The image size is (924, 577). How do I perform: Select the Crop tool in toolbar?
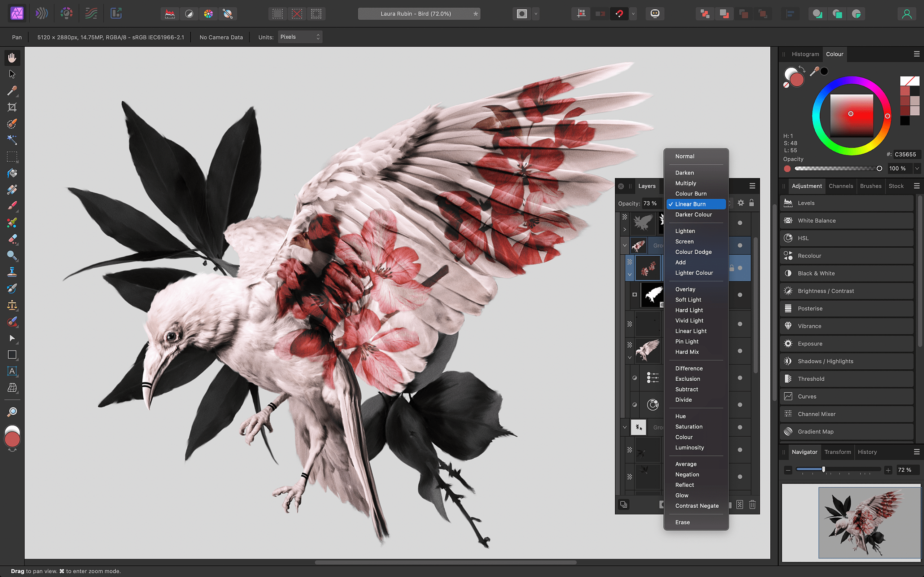tap(12, 107)
